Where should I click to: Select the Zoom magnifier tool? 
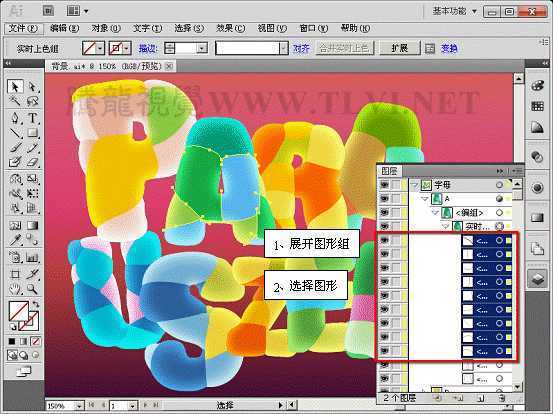pos(32,289)
